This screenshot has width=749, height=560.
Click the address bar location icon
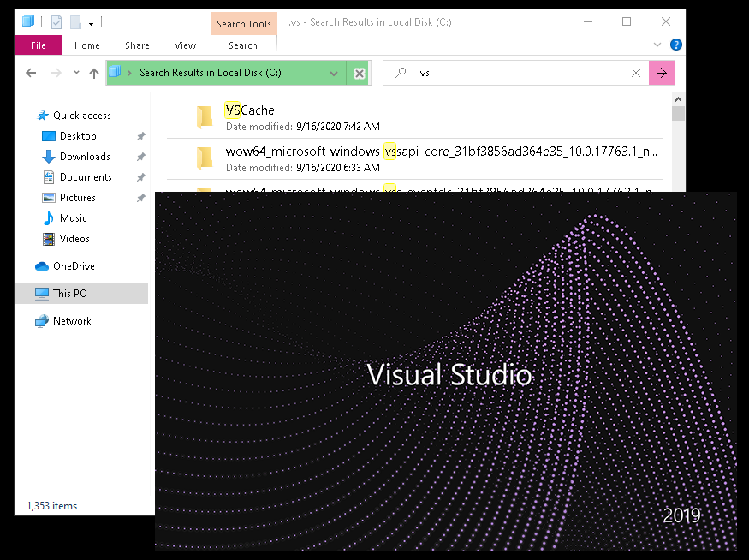(115, 72)
